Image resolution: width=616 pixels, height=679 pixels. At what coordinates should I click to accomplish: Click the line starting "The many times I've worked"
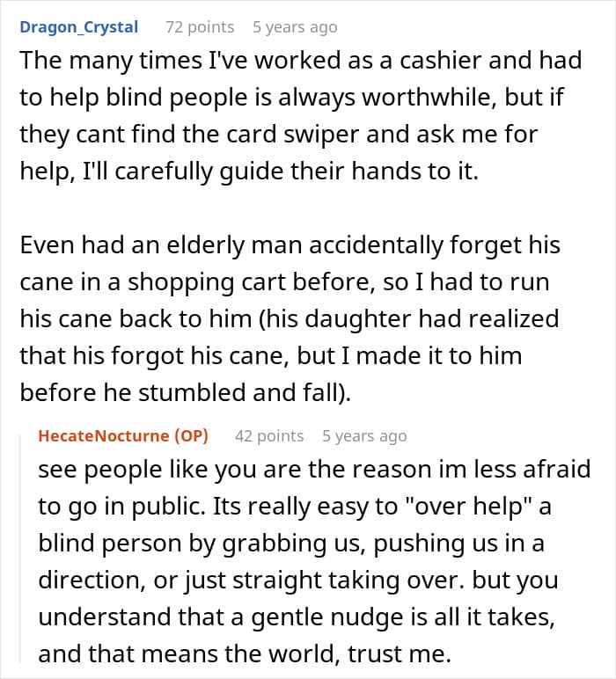point(301,60)
